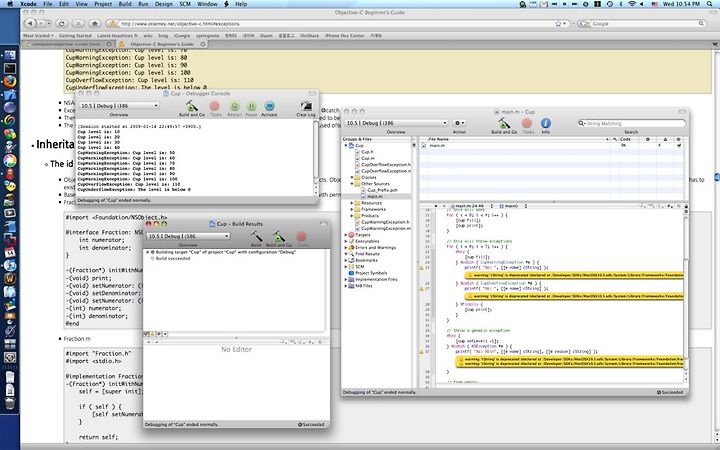Click the "Build succeeded" row
Viewport: 720px width, 450px height.
[173, 259]
